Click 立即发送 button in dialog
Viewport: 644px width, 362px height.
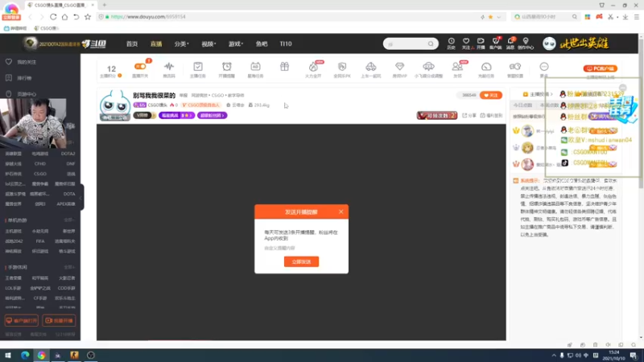pyautogui.click(x=301, y=261)
